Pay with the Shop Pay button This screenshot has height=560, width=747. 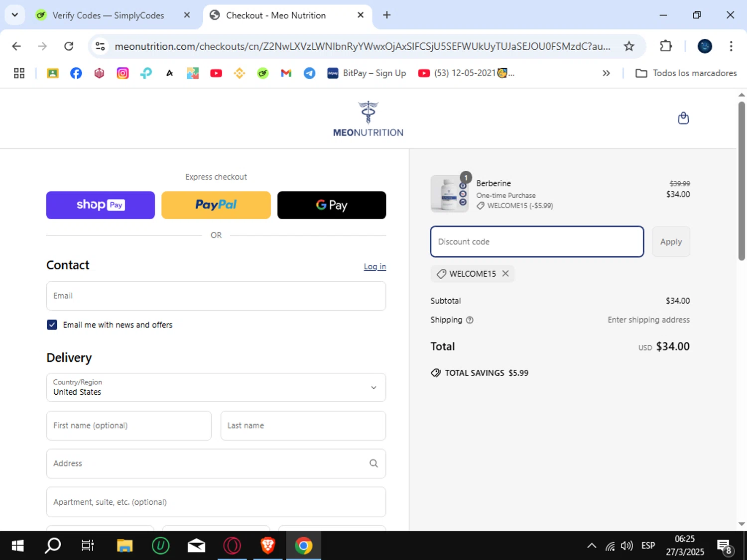pos(101,205)
